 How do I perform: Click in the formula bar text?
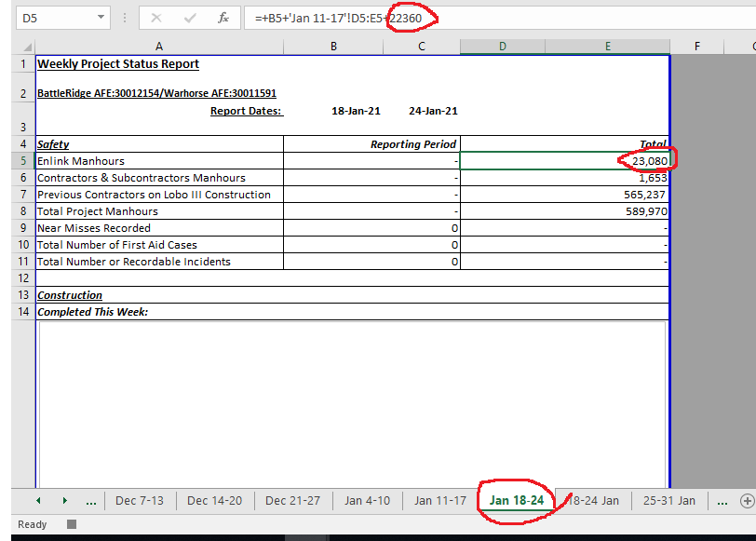tap(339, 19)
